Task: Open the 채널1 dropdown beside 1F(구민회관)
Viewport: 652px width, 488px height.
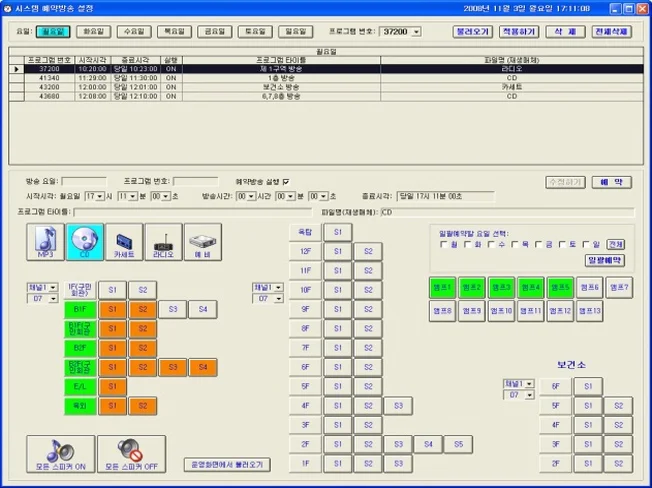Action: (53, 288)
